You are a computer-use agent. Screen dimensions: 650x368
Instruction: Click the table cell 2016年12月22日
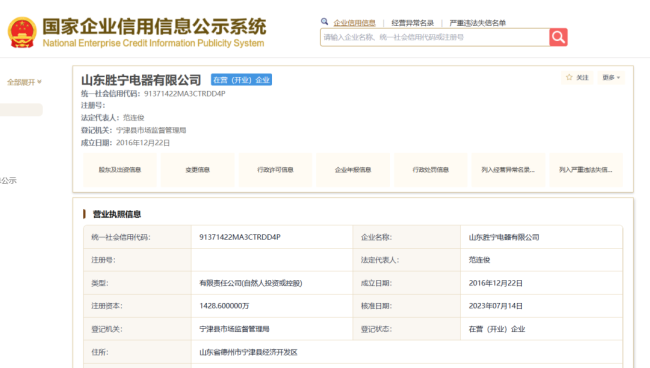(495, 283)
